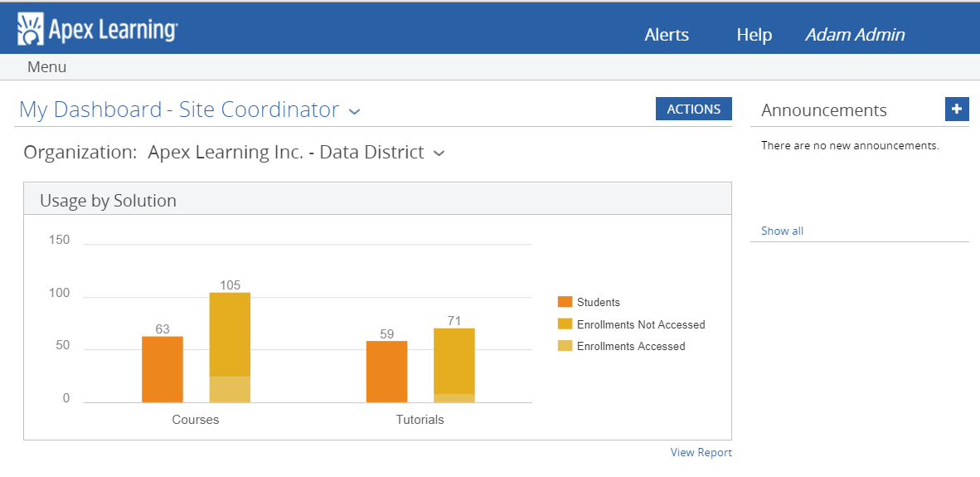This screenshot has height=477, width=980.
Task: Open the View Report link
Action: coord(701,452)
